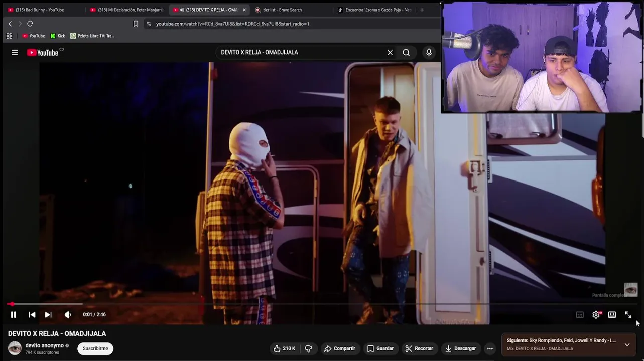
Task: Exit full screen on the player
Action: [628, 315]
